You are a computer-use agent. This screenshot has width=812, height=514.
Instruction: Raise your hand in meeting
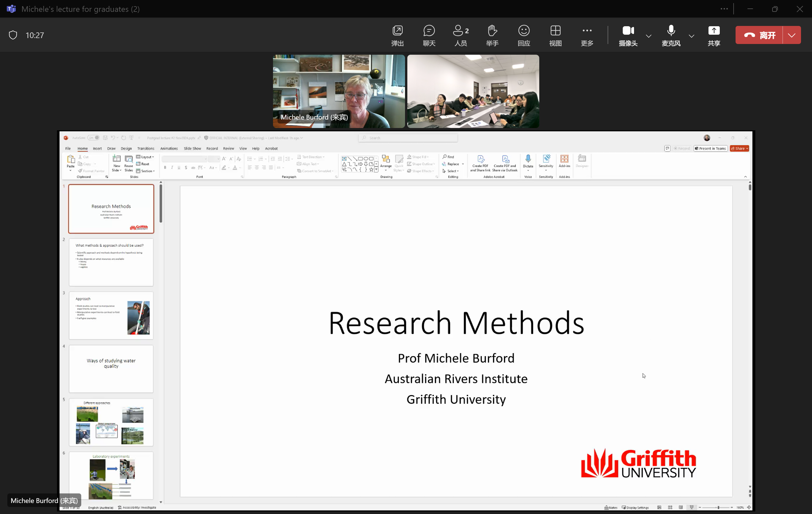492,35
